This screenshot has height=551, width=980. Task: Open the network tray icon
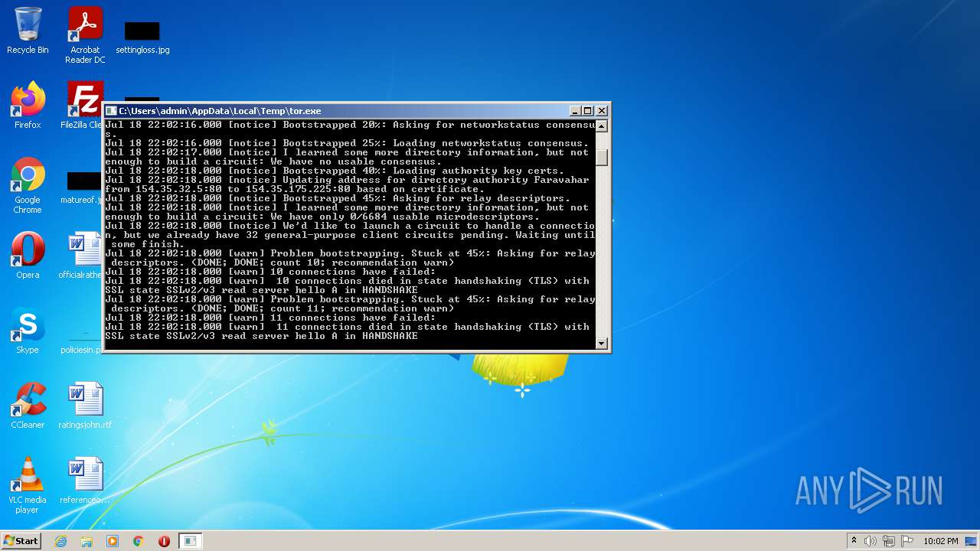[889, 541]
